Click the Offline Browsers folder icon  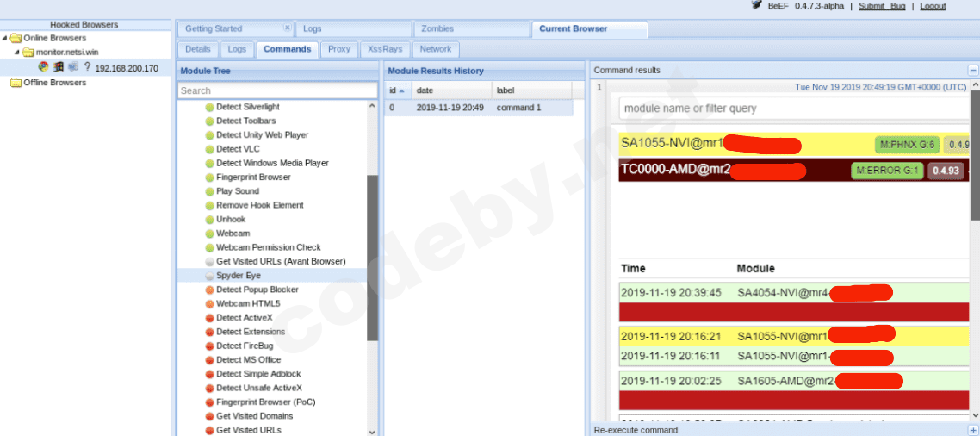click(16, 83)
